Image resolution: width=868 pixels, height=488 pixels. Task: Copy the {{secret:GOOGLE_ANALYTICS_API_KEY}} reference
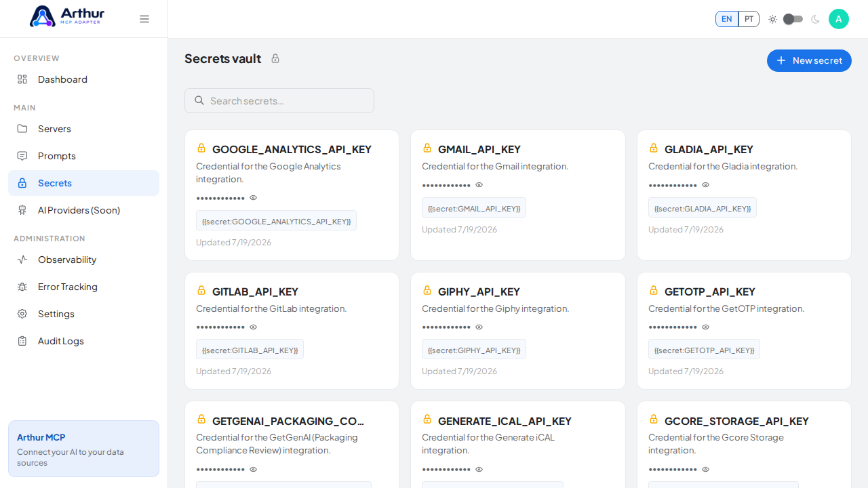click(x=276, y=221)
